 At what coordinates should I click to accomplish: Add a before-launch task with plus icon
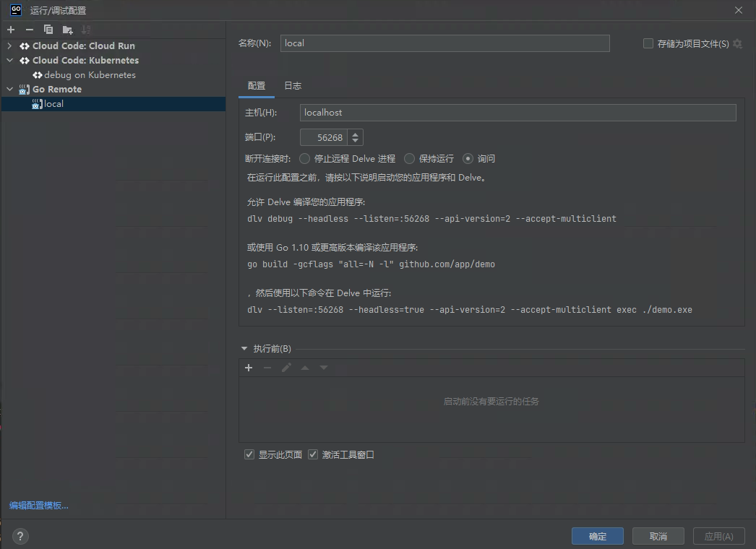(249, 368)
